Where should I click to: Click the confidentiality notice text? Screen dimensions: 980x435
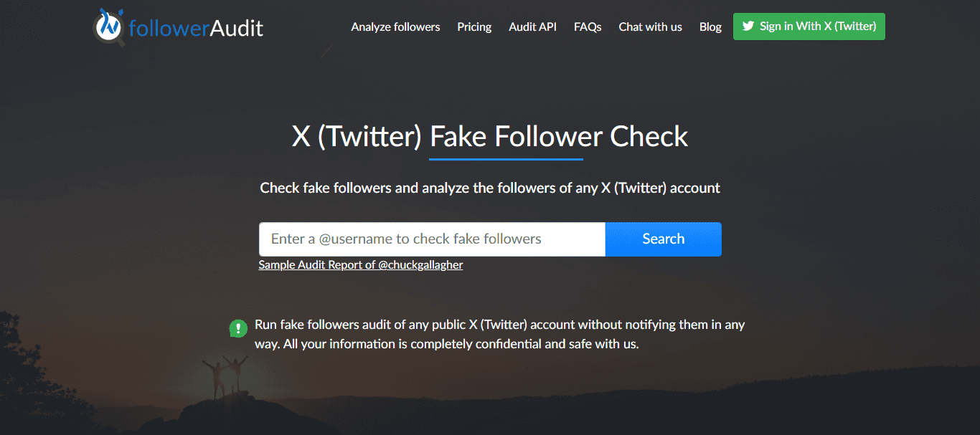click(x=500, y=334)
